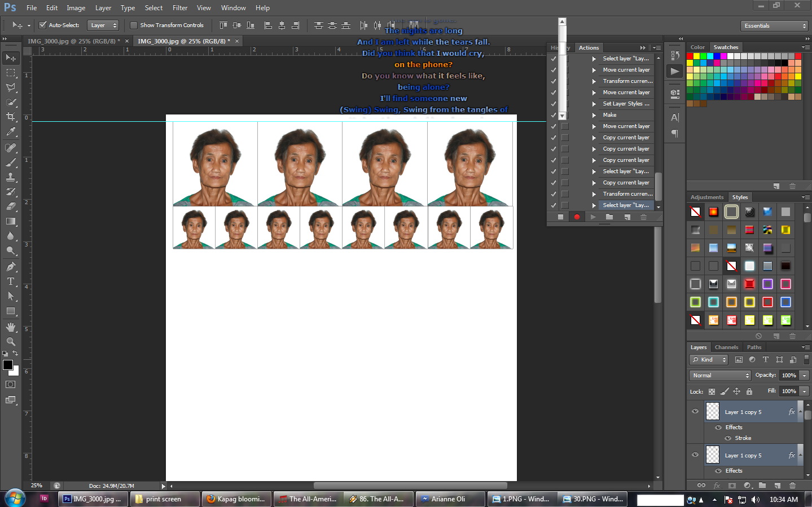Add a layer mask from the Layers panel

(x=731, y=486)
